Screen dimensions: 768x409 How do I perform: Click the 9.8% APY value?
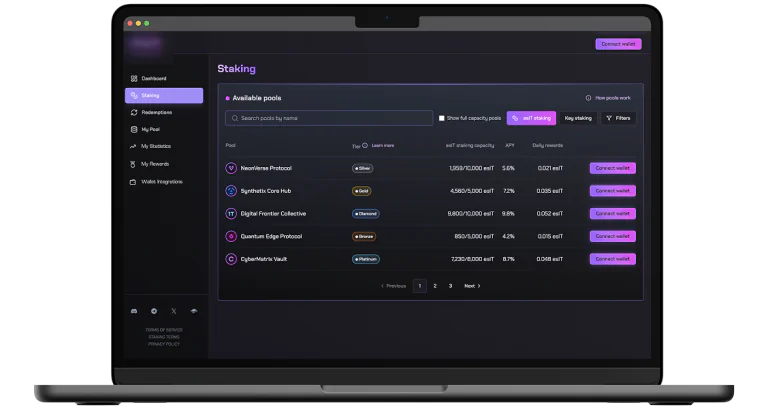click(508, 214)
